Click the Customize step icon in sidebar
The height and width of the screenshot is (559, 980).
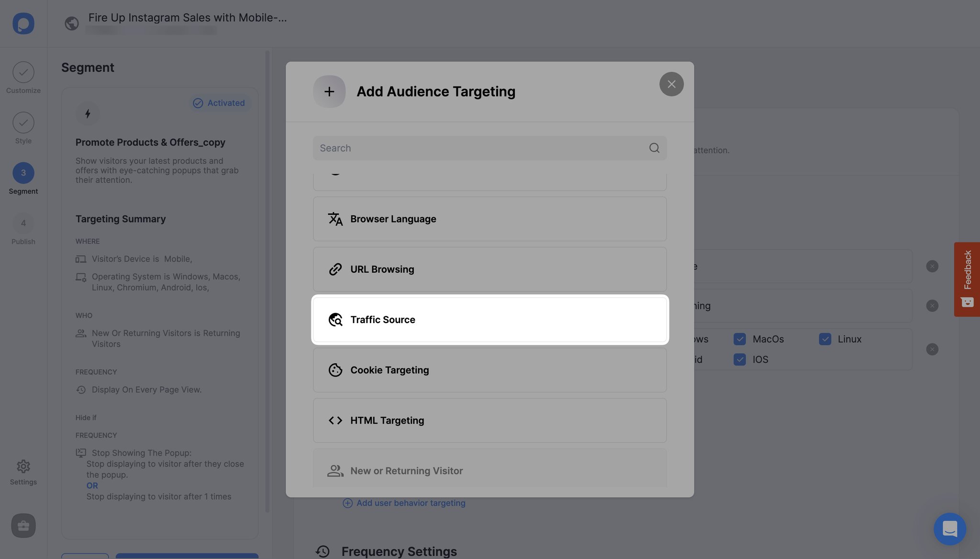pyautogui.click(x=23, y=72)
